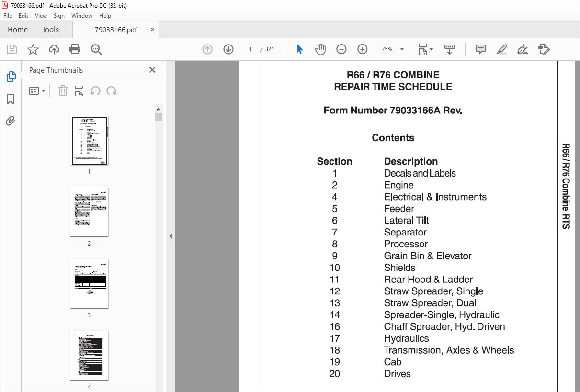Screen dimensions: 580x392
Task: Close the 79033166.pdf document tab
Action: [x=152, y=29]
